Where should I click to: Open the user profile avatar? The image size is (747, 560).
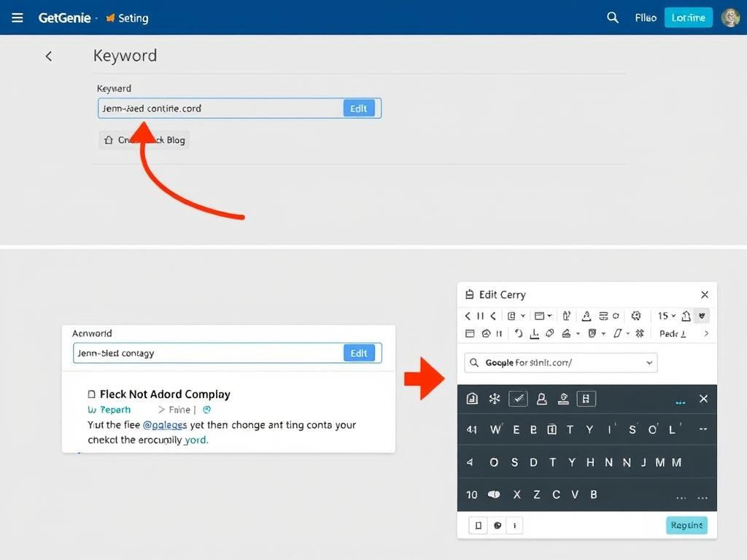coord(730,17)
